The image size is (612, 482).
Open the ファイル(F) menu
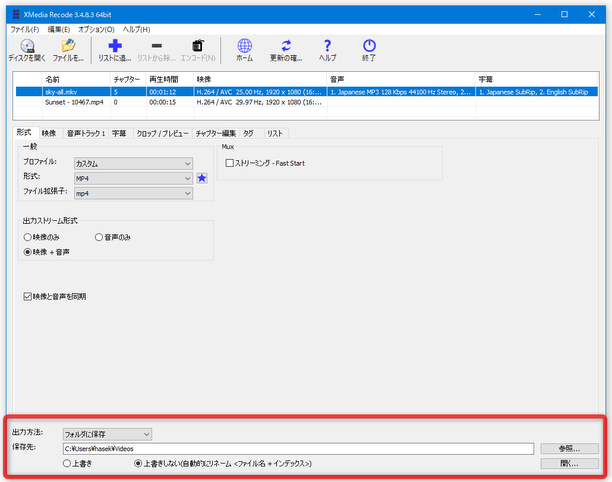[x=25, y=29]
